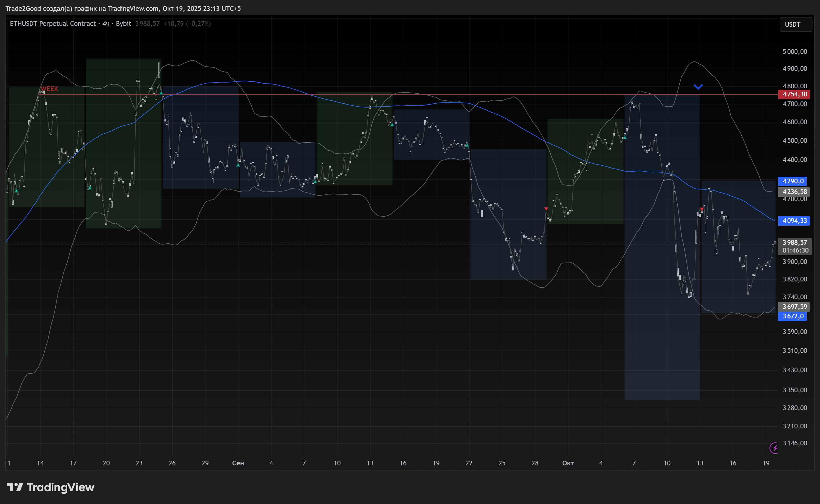The image size is (820, 504).
Task: Select the blue 4094,33 moving average label
Action: pos(794,221)
